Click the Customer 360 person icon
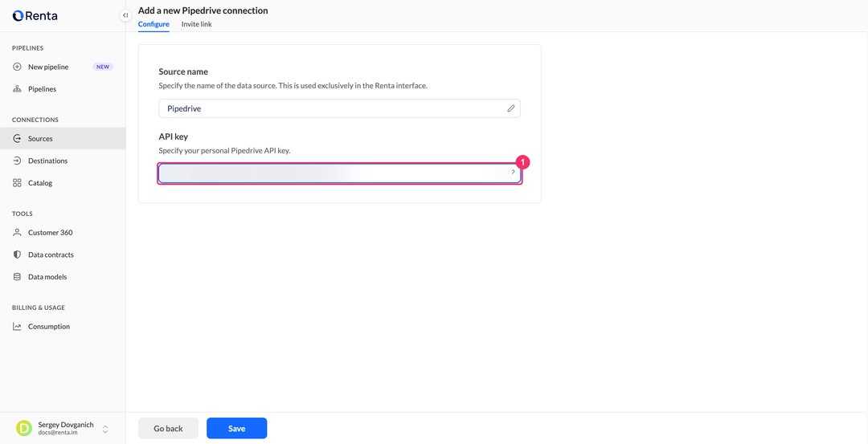The height and width of the screenshot is (444, 868). [17, 233]
